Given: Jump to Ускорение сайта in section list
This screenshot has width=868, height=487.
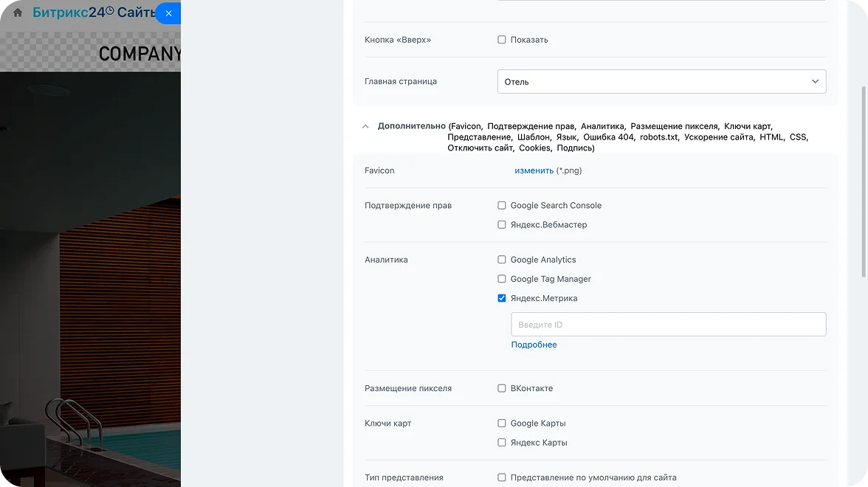Looking at the screenshot, I should click(x=719, y=137).
